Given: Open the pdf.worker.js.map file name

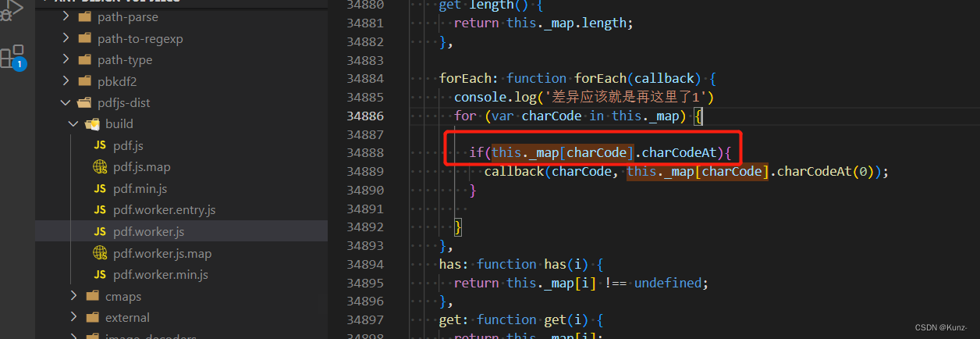Looking at the screenshot, I should 162,253.
